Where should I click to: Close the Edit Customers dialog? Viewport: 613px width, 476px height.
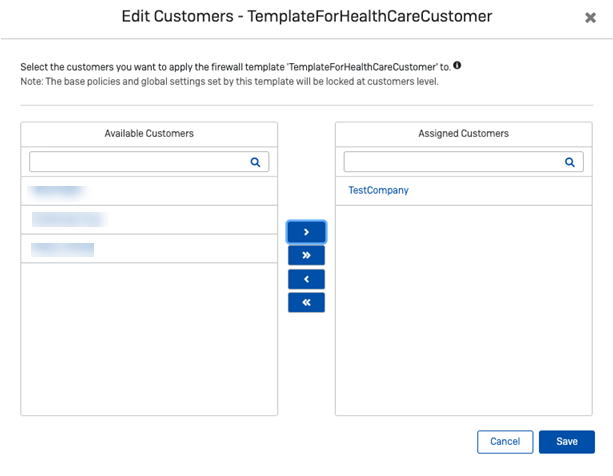[x=590, y=18]
